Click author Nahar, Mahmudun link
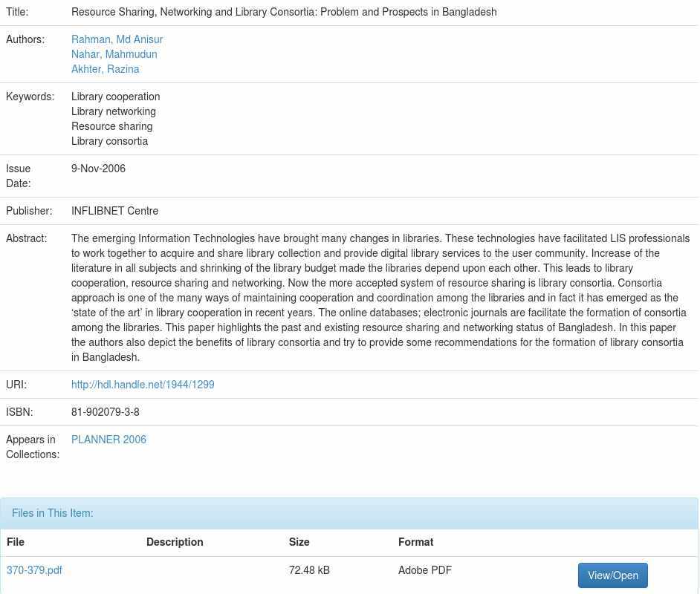700x594 pixels. (114, 54)
